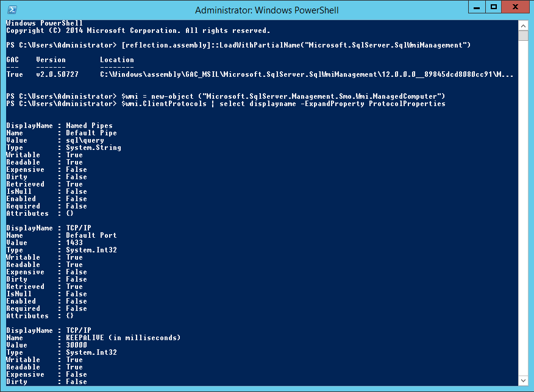This screenshot has height=392, width=534.
Task: Click the vertical scrollbar thumb
Action: click(523, 35)
